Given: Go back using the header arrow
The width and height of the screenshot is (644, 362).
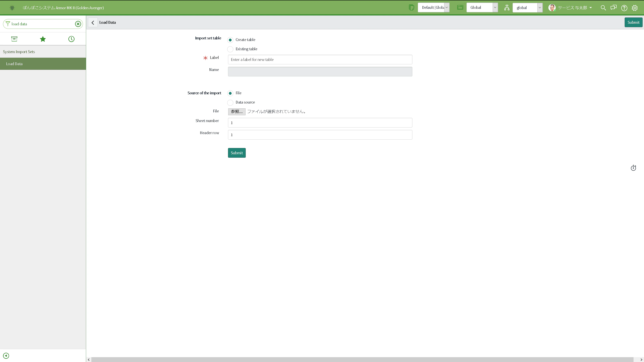Looking at the screenshot, I should [x=93, y=23].
